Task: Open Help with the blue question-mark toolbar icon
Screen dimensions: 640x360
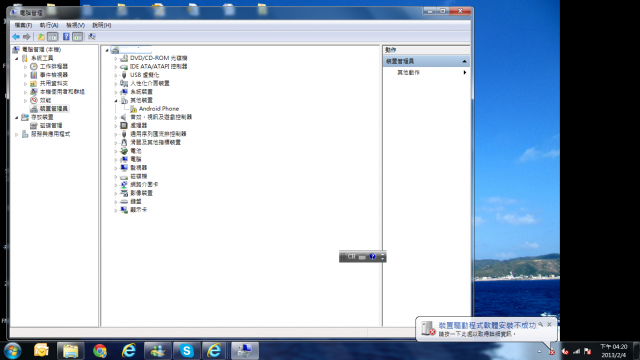Action: point(66,37)
